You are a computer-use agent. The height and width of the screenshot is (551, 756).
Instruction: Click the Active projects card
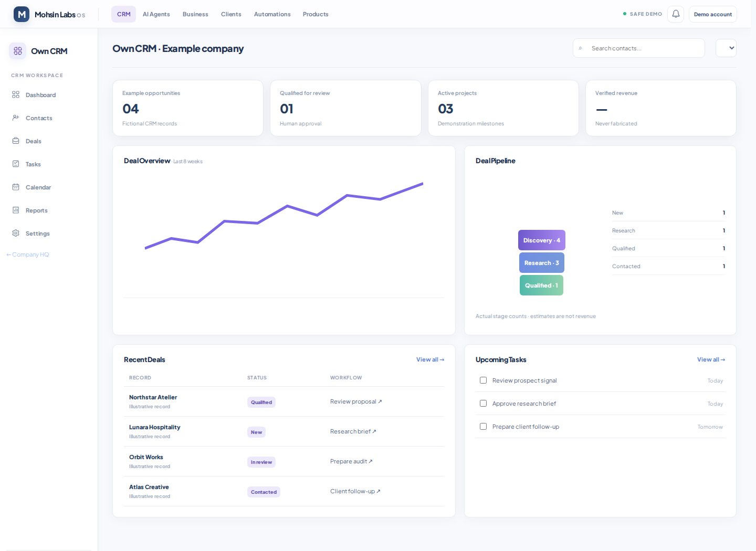click(503, 108)
